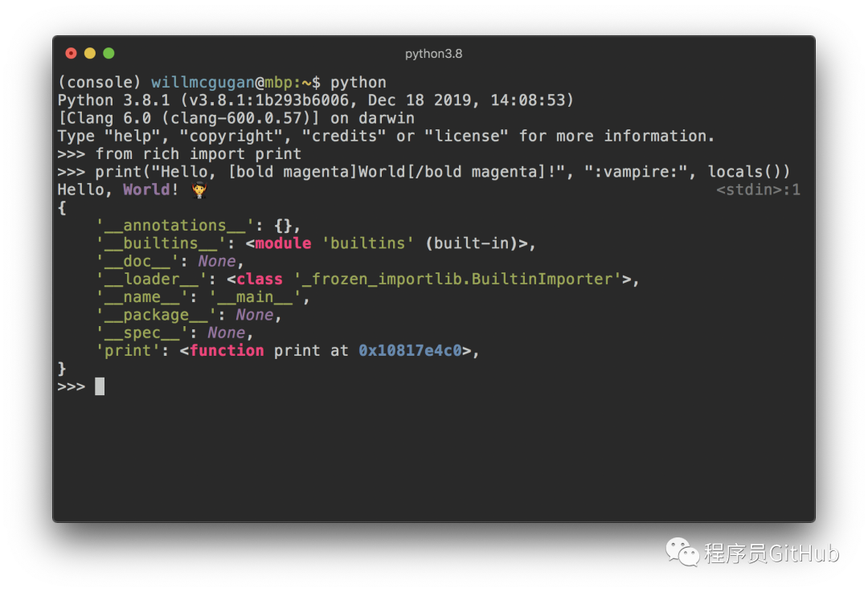Click the 'Type "help", "copyright"' info line

pos(386,136)
